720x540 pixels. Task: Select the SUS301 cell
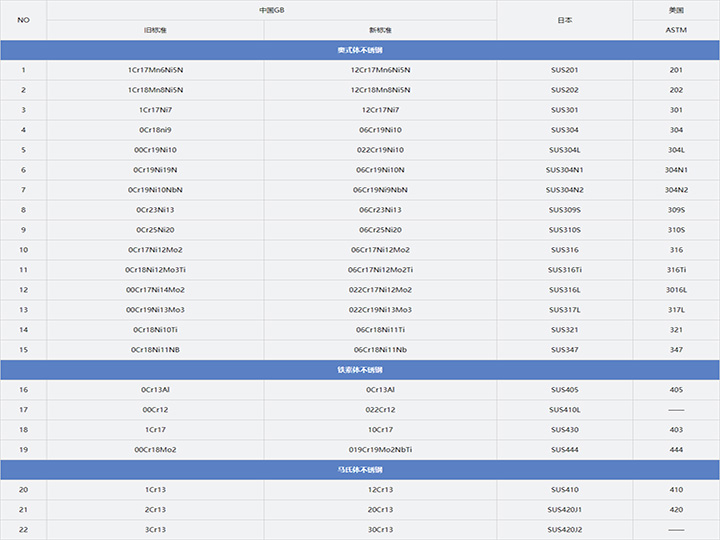click(564, 110)
